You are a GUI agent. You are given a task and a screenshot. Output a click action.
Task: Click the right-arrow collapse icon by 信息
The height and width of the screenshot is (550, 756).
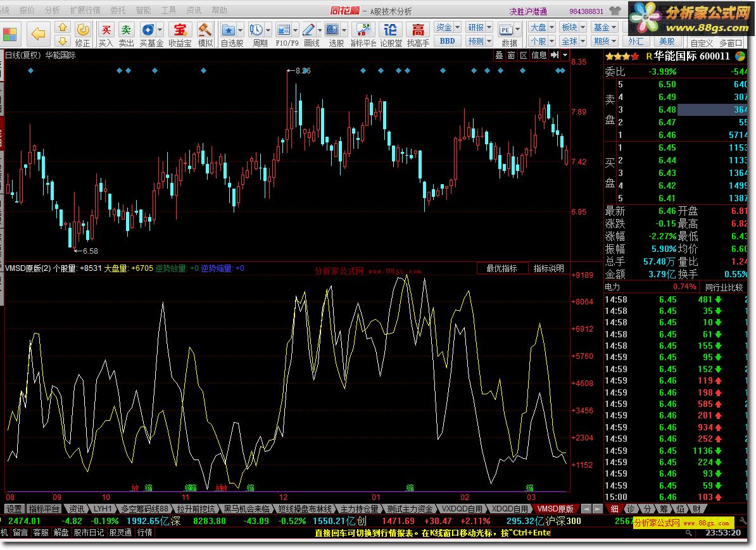coord(555,56)
